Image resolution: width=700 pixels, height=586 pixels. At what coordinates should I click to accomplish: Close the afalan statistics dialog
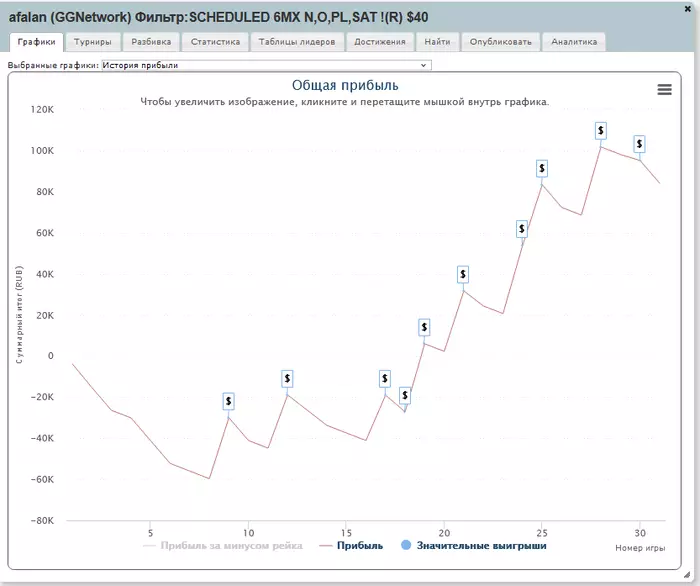688,8
